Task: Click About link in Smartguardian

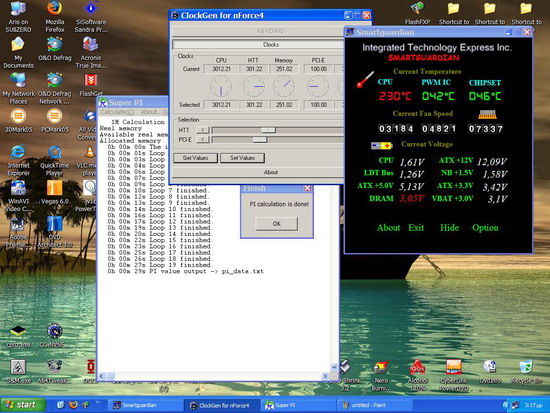Action: (x=388, y=228)
